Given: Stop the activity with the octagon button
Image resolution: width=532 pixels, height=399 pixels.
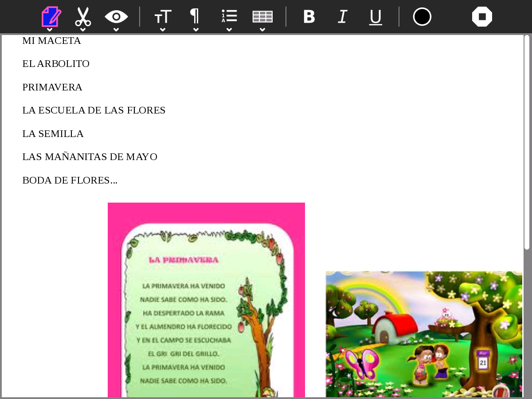Looking at the screenshot, I should pyautogui.click(x=482, y=17).
